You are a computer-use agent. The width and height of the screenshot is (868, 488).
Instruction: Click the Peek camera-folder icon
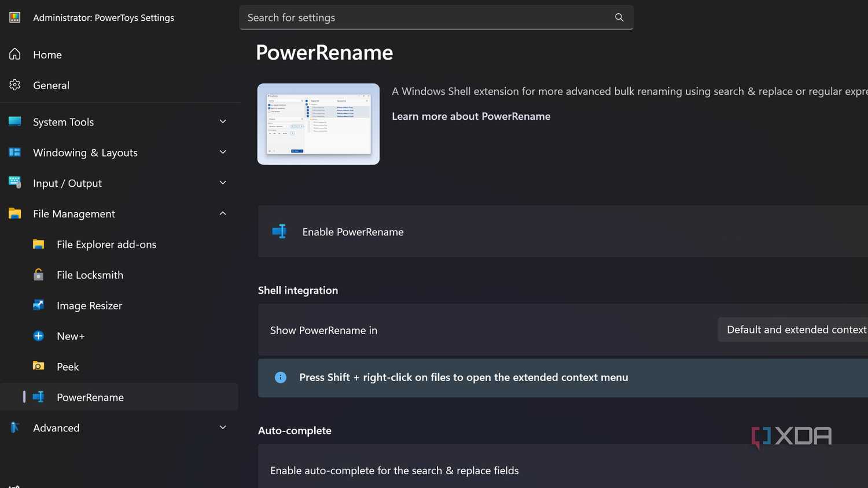(38, 367)
